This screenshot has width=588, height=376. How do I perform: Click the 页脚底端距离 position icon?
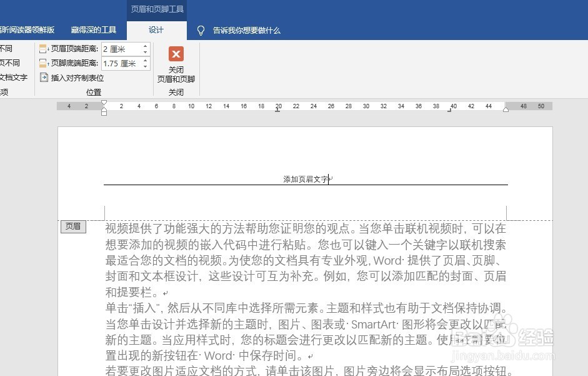point(42,63)
